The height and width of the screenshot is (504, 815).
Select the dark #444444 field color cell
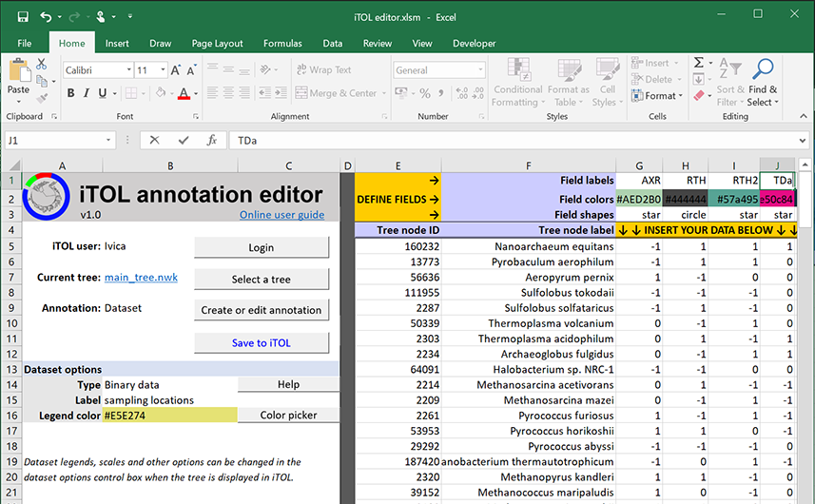(685, 199)
